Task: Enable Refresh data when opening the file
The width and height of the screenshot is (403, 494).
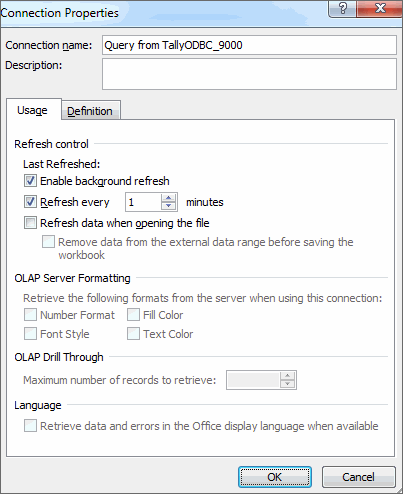Action: pyautogui.click(x=30, y=223)
